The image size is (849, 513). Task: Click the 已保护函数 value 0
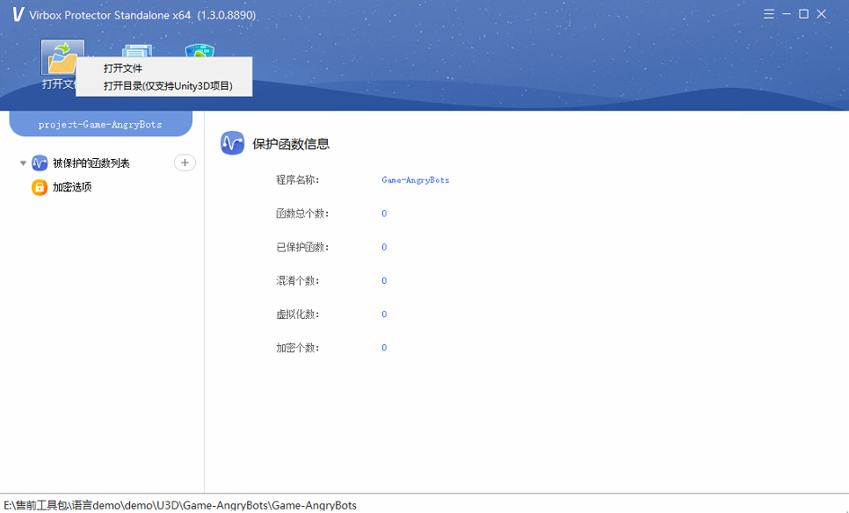tap(384, 247)
